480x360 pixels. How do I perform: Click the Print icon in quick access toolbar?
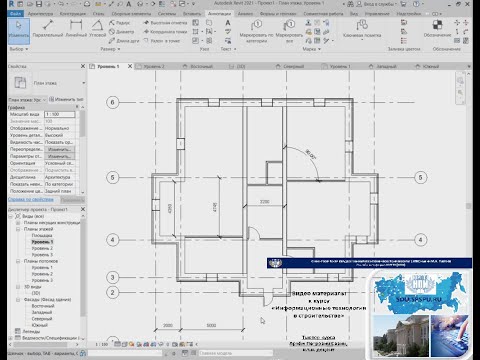coord(87,4)
